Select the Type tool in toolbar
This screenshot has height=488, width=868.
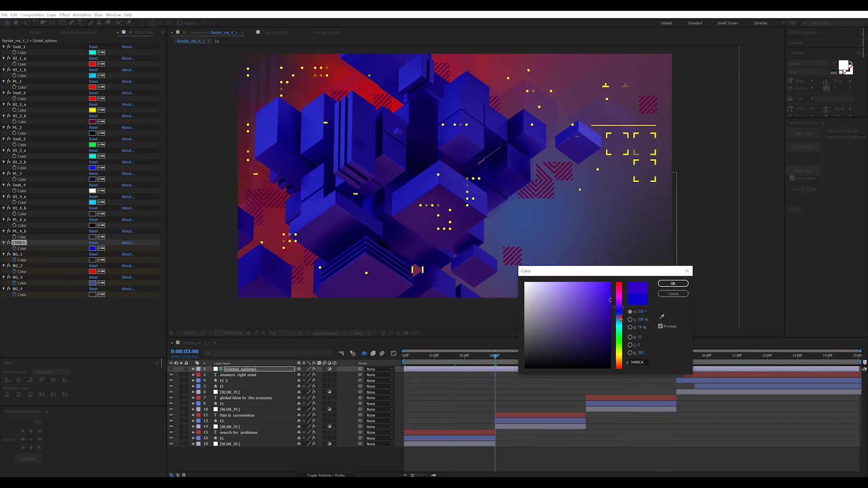pyautogui.click(x=80, y=23)
